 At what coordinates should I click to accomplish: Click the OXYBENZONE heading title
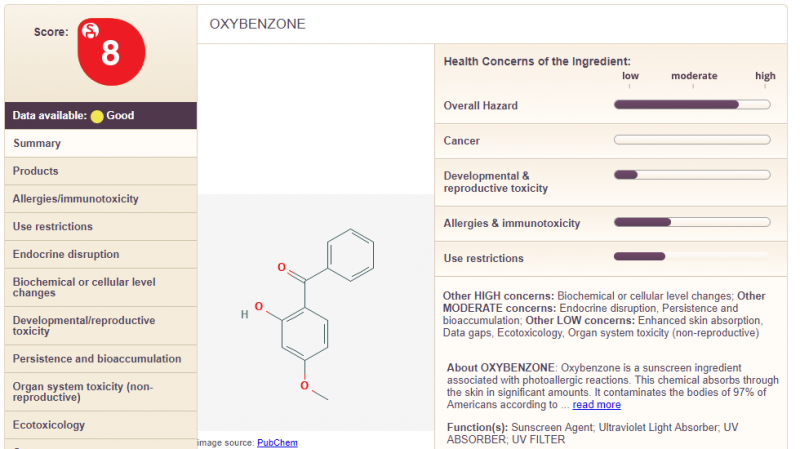click(x=258, y=24)
